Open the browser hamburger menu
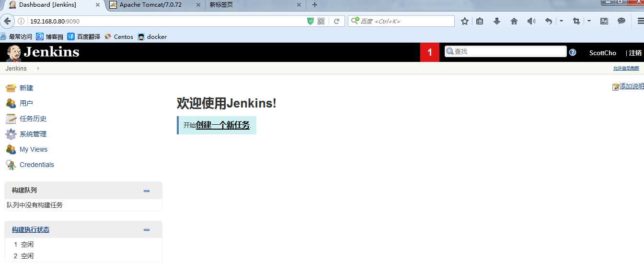 (640, 21)
